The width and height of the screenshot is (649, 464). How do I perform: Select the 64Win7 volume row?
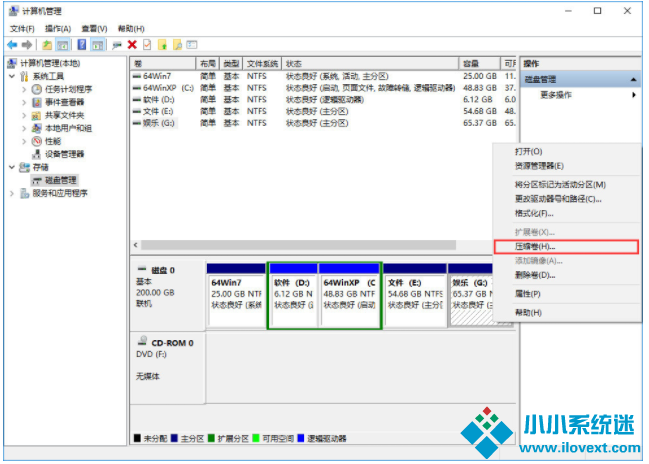click(324, 76)
